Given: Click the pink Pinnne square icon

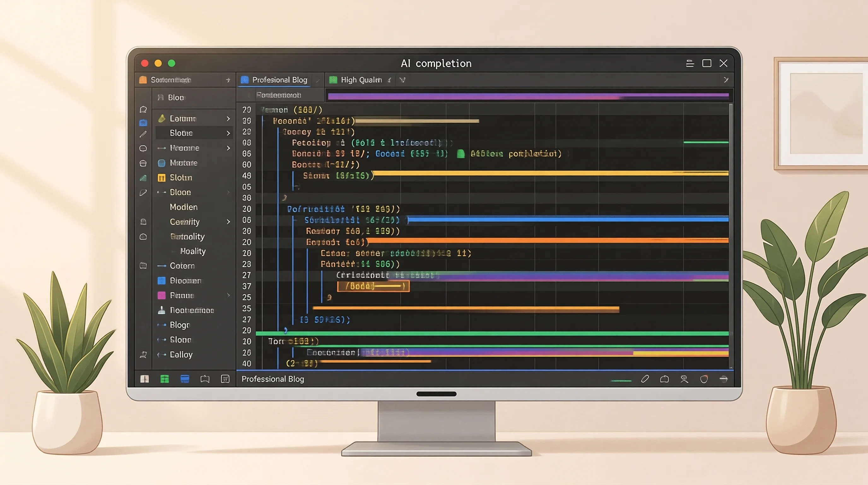Looking at the screenshot, I should 161,296.
